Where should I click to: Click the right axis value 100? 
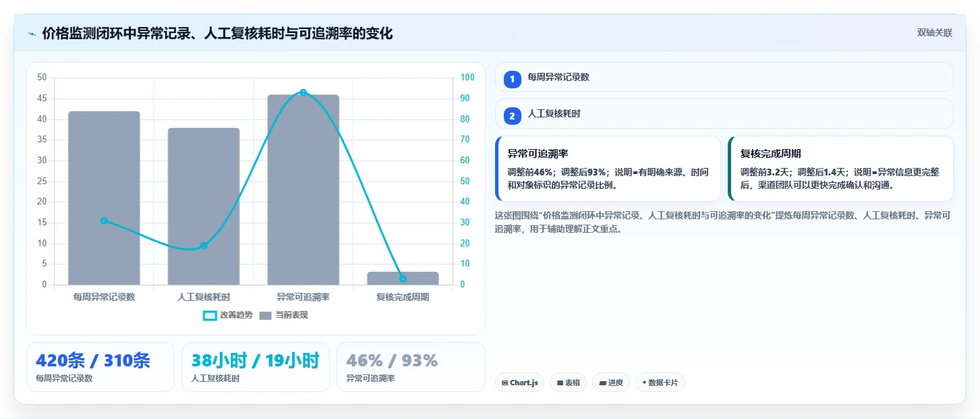pyautogui.click(x=467, y=78)
